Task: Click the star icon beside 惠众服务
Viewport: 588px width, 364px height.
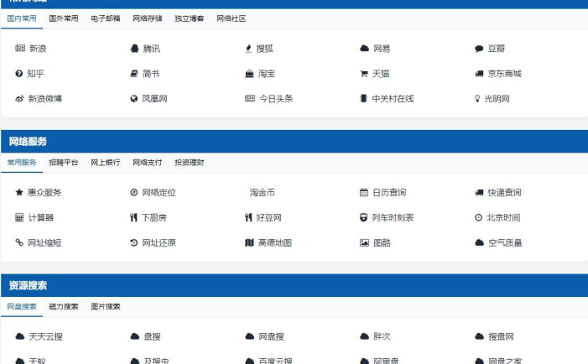Action: pyautogui.click(x=19, y=192)
